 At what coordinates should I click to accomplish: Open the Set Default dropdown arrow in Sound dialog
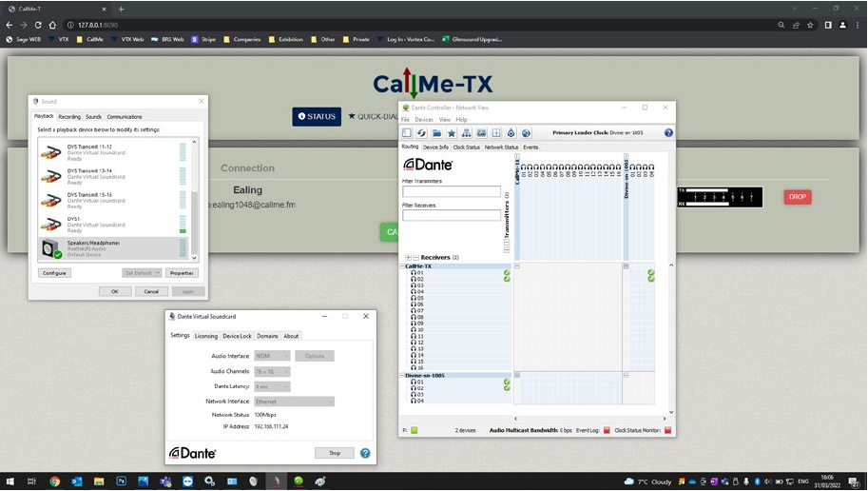[x=159, y=273]
